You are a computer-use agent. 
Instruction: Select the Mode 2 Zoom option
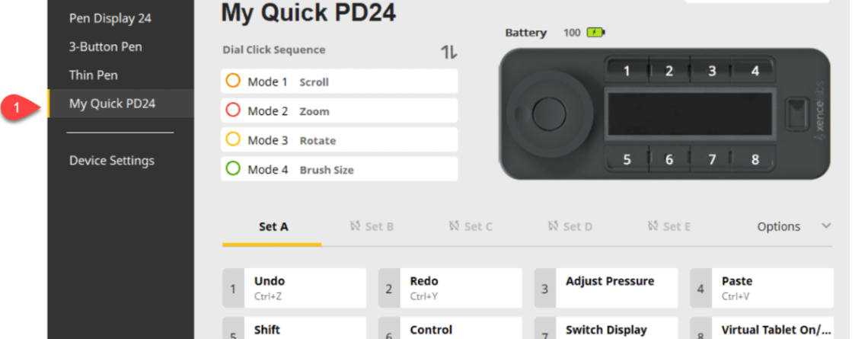tap(339, 111)
